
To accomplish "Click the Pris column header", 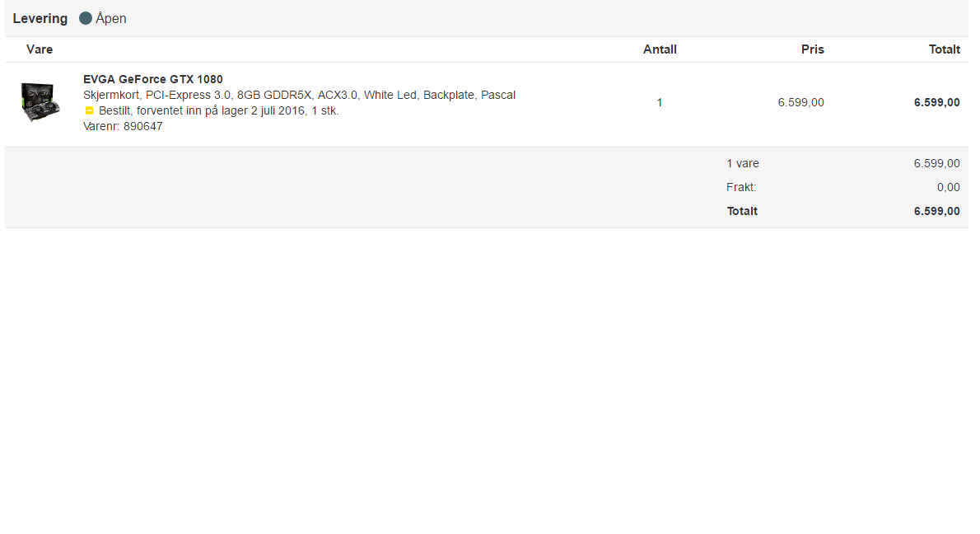I will pyautogui.click(x=813, y=49).
